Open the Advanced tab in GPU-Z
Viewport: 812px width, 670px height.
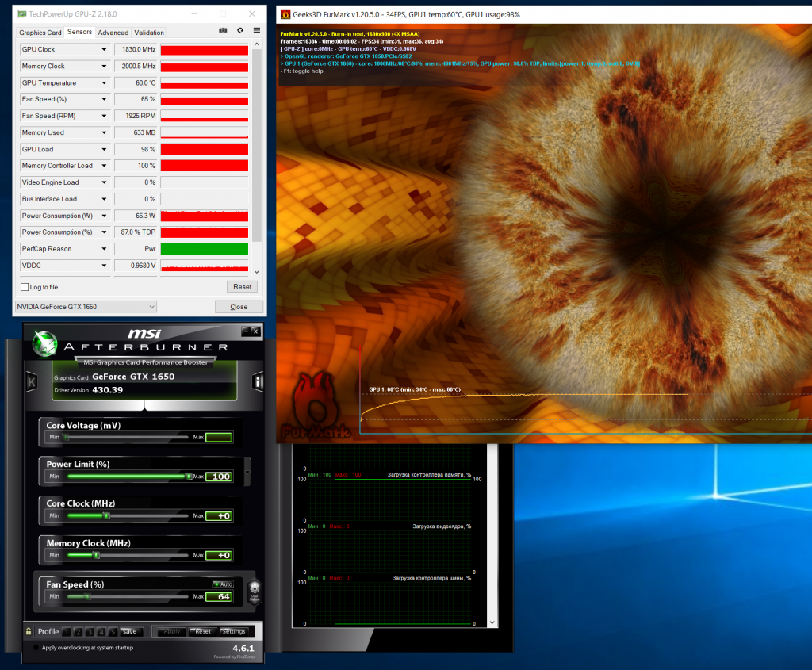tap(113, 32)
